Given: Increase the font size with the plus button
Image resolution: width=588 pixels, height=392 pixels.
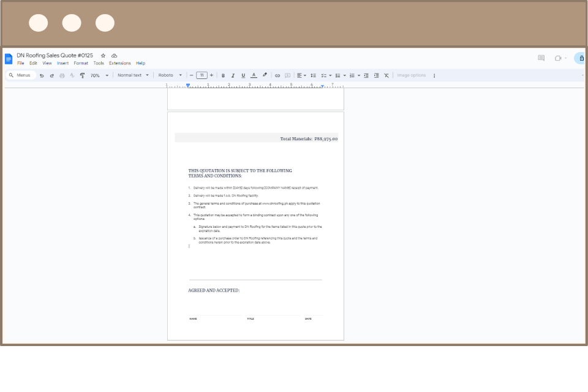Looking at the screenshot, I should click(x=211, y=75).
